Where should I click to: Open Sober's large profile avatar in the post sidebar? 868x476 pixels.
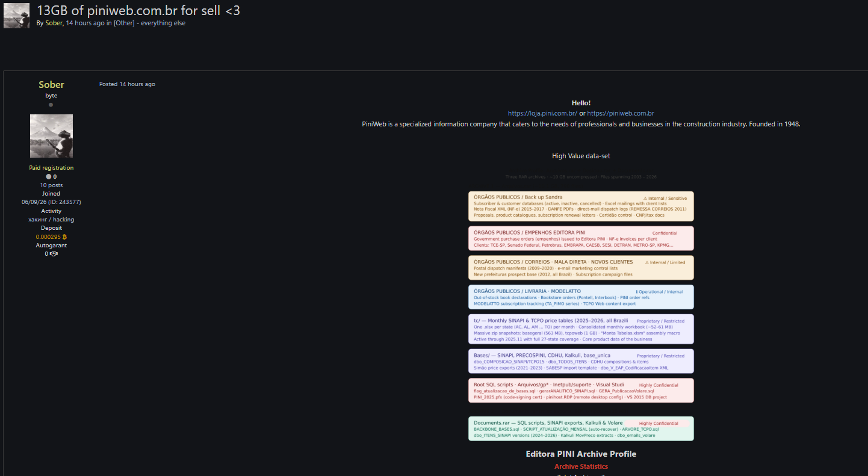click(51, 136)
